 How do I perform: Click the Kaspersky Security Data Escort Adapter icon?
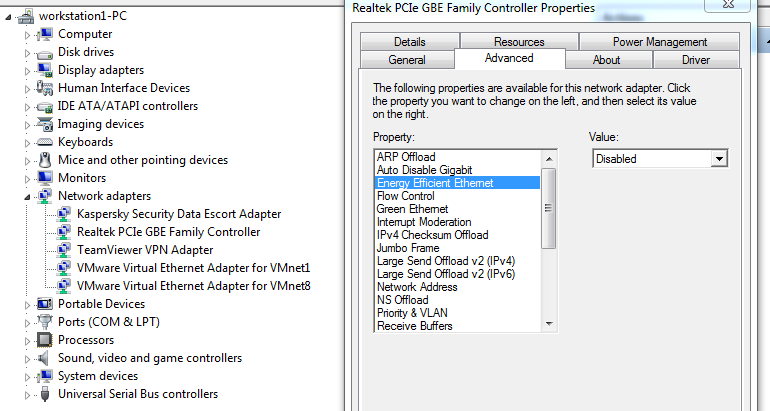click(x=64, y=214)
